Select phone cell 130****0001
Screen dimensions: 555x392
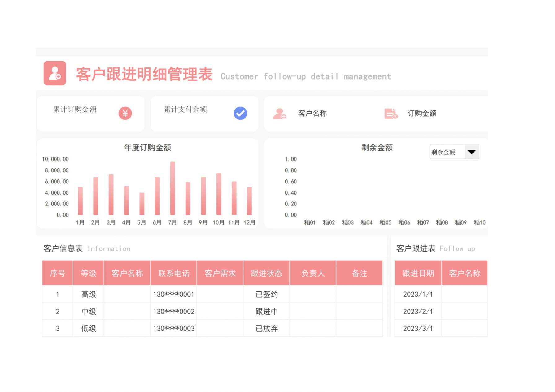pos(174,294)
